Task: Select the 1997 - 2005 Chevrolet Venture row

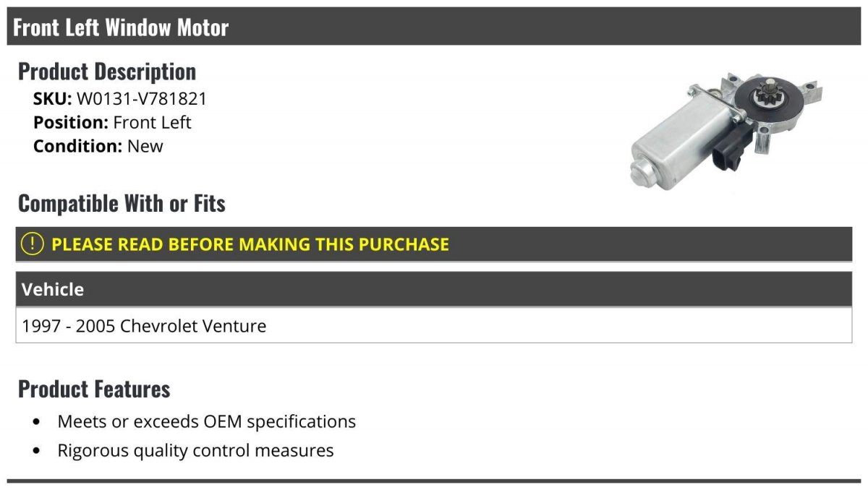Action: [434, 326]
